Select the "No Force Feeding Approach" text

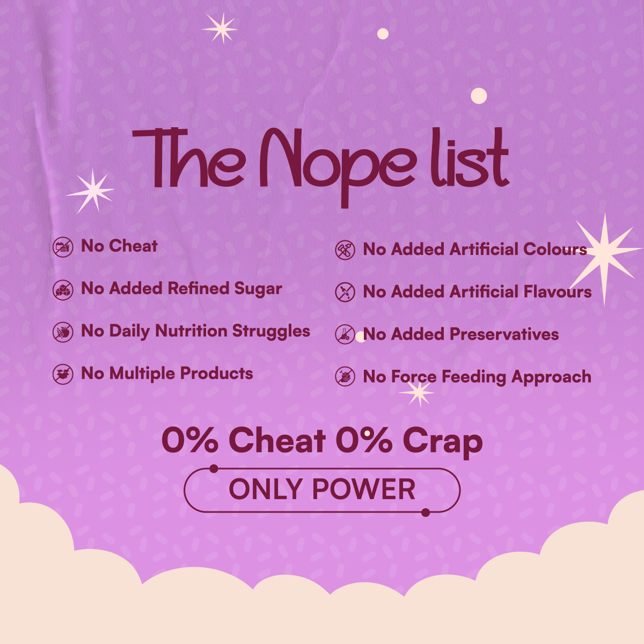point(477,377)
